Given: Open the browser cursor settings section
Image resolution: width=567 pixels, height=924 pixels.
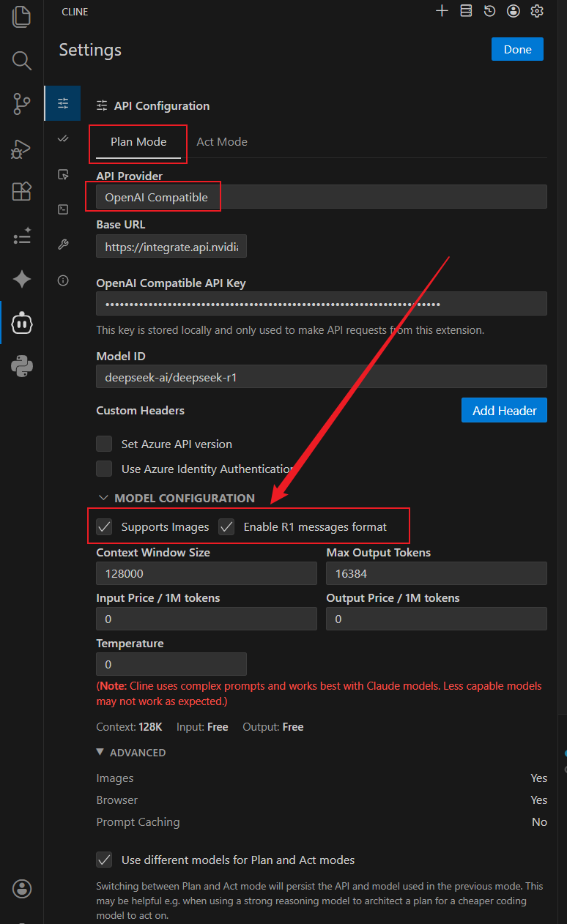Looking at the screenshot, I should (63, 174).
